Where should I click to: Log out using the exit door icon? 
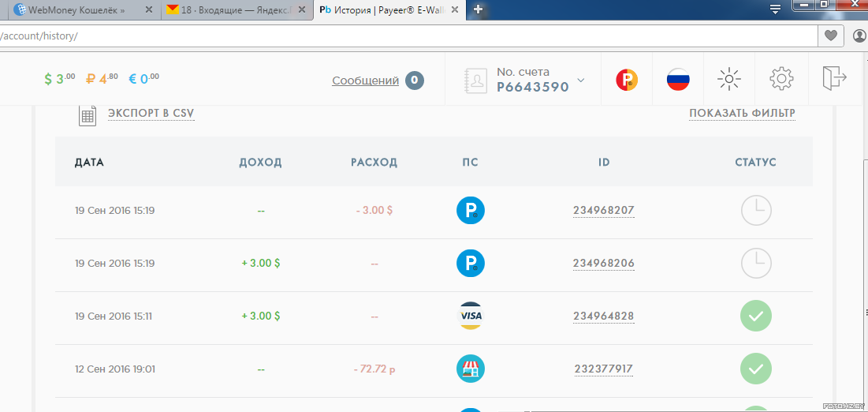(834, 77)
